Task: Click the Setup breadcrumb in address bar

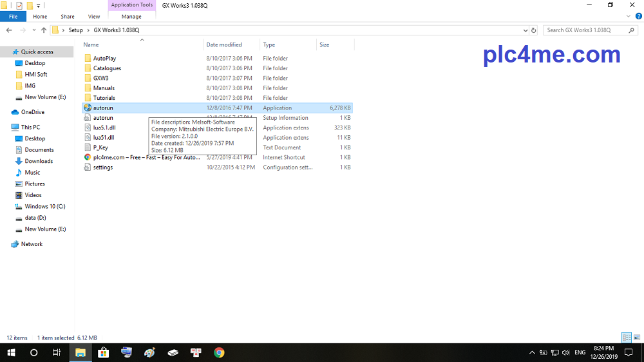Action: 75,30
